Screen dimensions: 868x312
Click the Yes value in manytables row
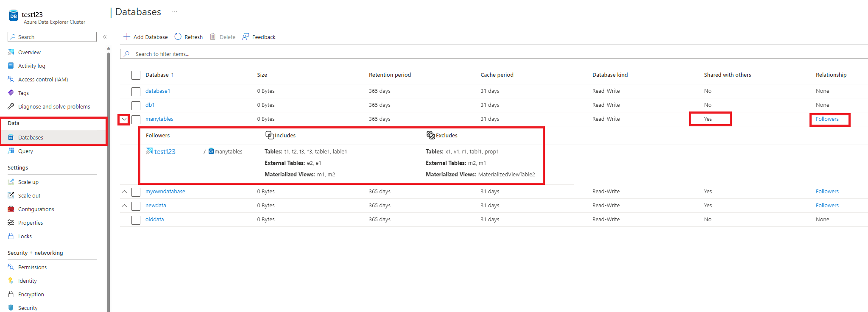point(708,119)
